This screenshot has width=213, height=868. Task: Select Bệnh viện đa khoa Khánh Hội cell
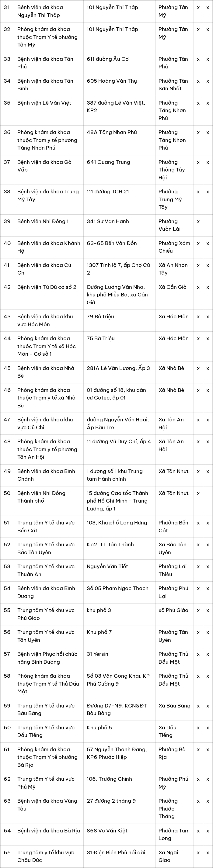tap(49, 247)
